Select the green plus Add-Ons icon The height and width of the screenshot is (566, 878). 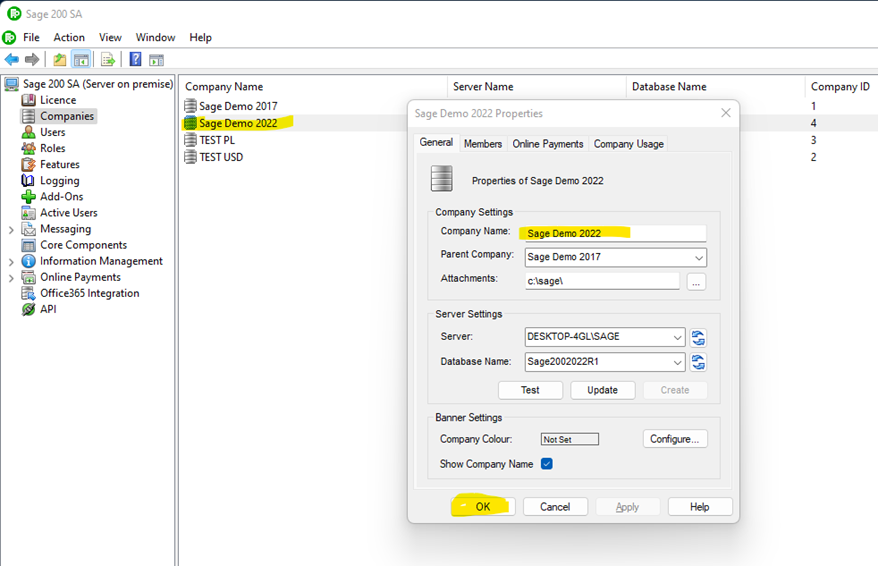click(x=29, y=197)
